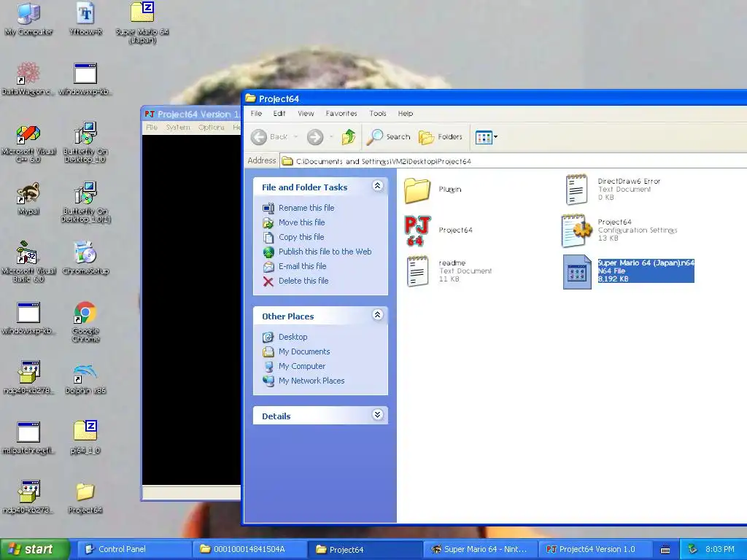Toggle the Folders pane button
The image size is (747, 560).
440,137
